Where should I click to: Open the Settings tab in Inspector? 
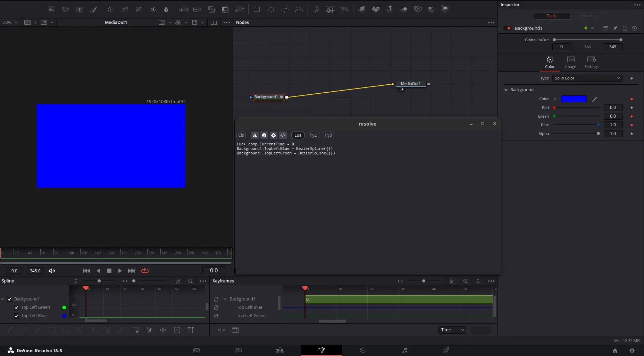pos(591,62)
